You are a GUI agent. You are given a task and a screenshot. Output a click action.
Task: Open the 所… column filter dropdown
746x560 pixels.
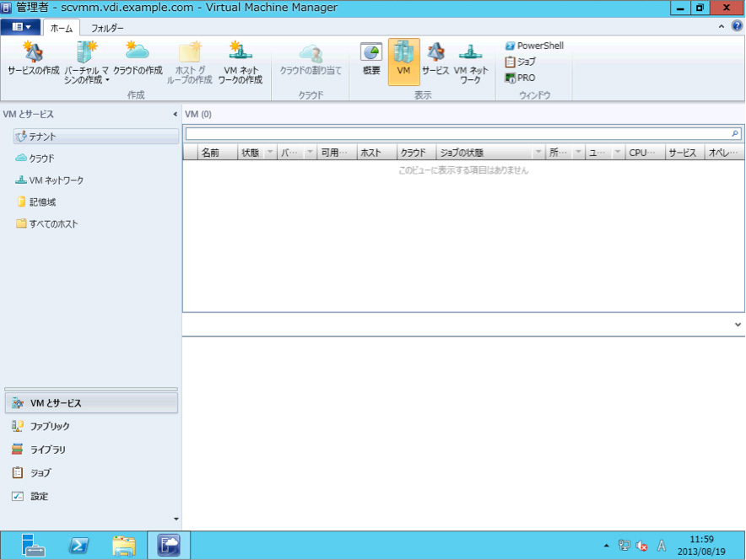coord(578,152)
